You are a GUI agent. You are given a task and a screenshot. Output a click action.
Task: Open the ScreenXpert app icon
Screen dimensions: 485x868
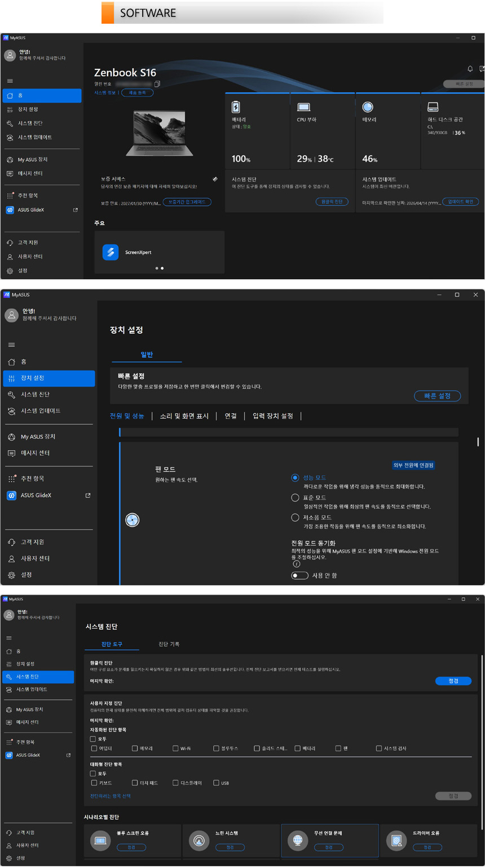point(111,252)
